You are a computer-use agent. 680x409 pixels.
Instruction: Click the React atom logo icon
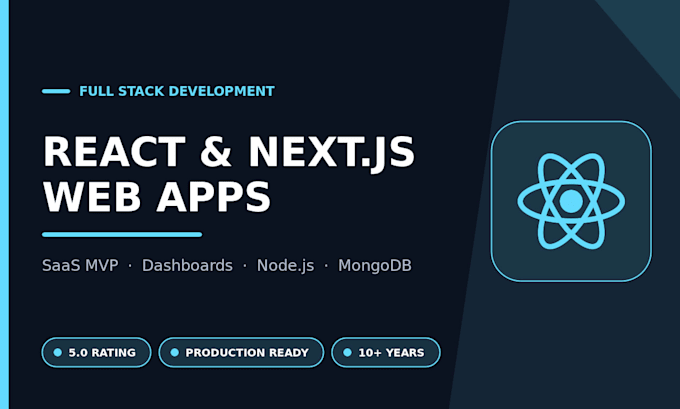click(571, 201)
